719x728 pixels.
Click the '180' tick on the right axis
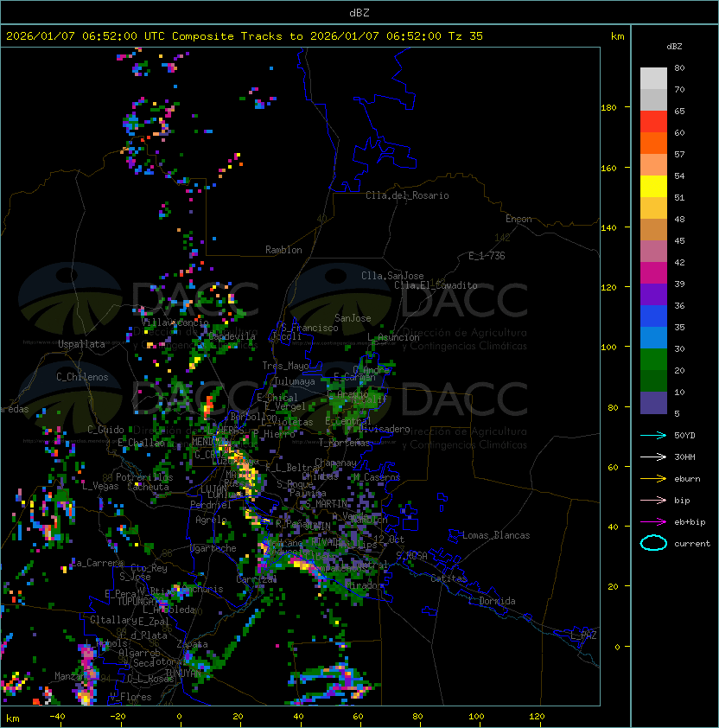click(608, 108)
